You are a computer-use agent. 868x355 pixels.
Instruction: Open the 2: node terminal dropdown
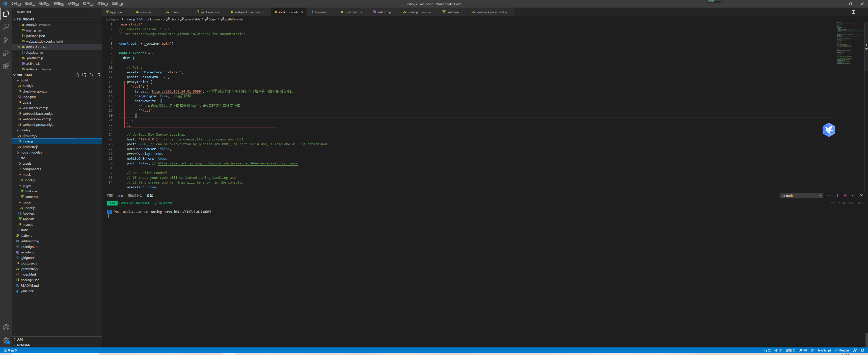coord(801,196)
